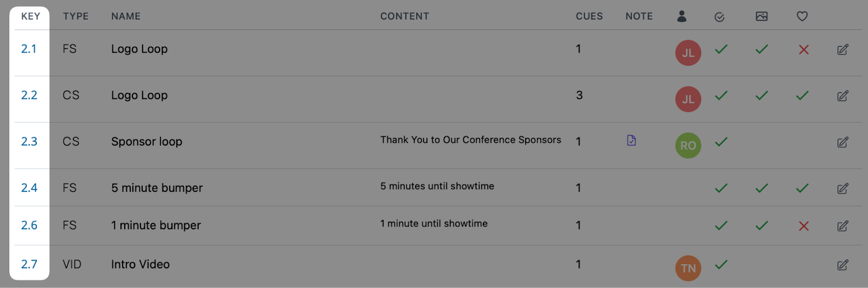The image size is (868, 288).
Task: Click the CUES column header
Action: [589, 16]
